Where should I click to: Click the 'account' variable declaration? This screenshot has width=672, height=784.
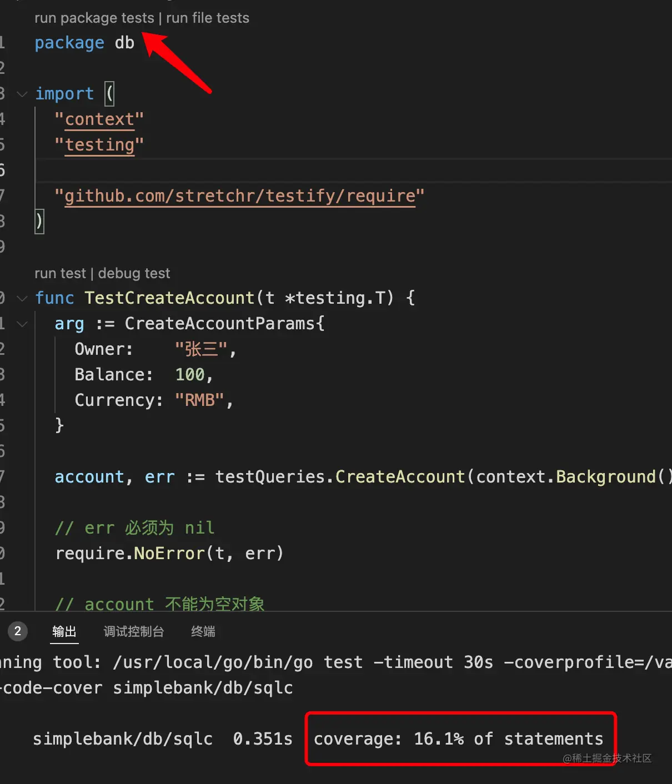tap(89, 477)
